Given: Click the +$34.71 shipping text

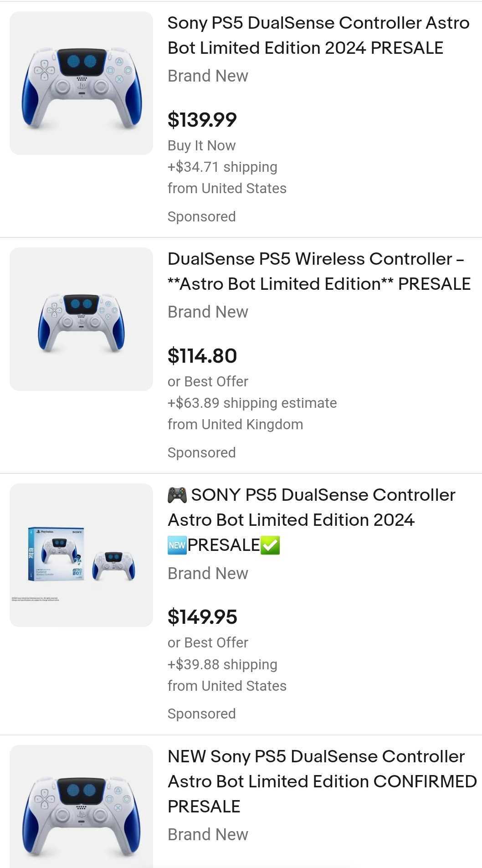Looking at the screenshot, I should 222,167.
